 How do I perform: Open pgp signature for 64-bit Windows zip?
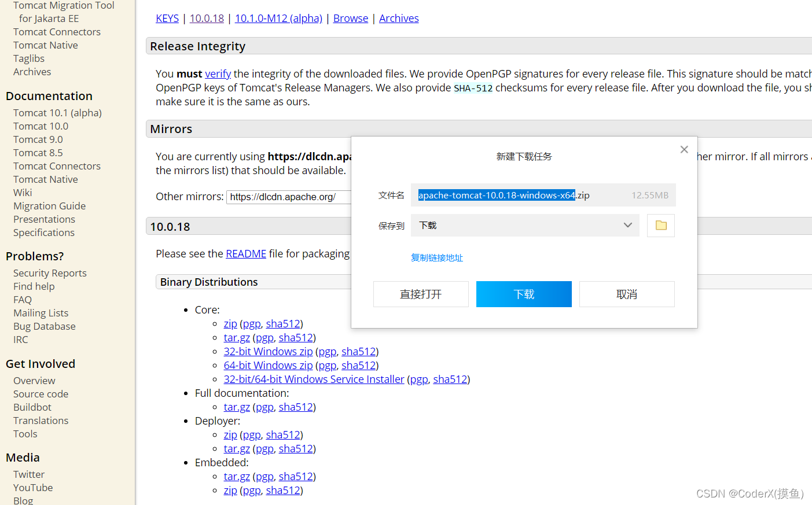327,365
